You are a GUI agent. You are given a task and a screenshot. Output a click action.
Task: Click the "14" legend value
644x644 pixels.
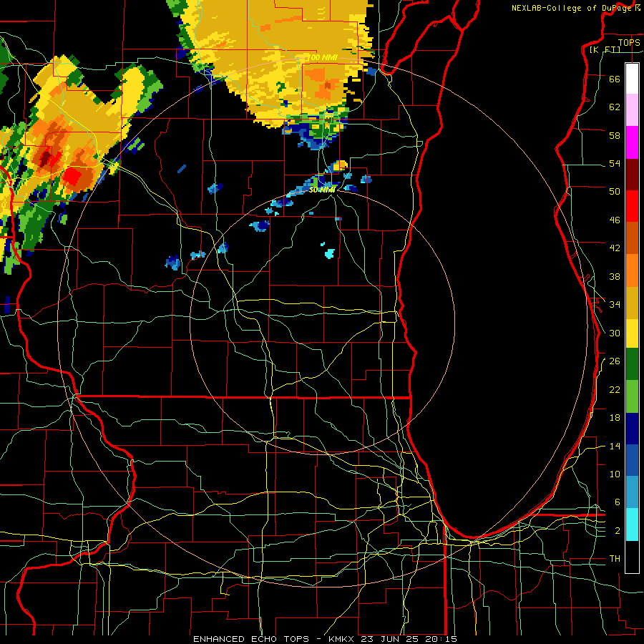pyautogui.click(x=615, y=446)
